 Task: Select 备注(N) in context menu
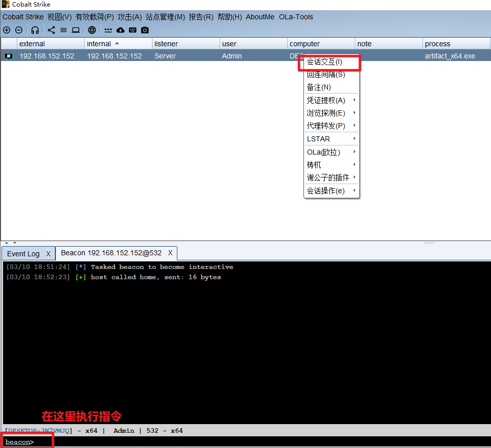331,87
